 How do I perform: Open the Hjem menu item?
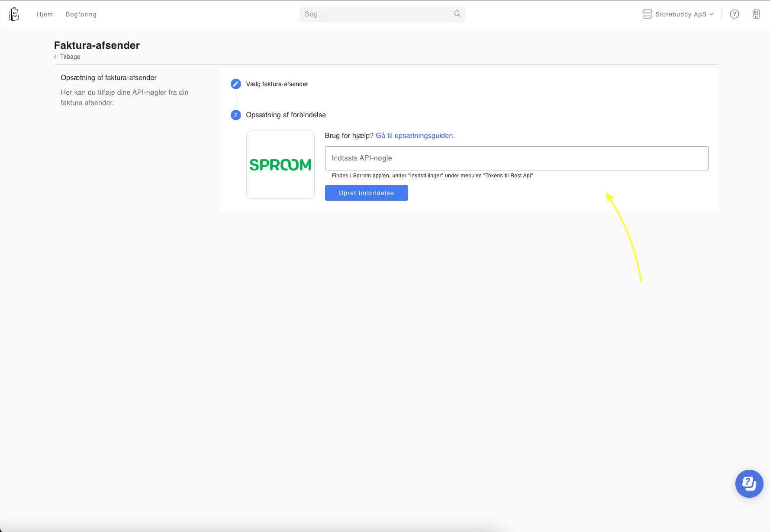(45, 14)
